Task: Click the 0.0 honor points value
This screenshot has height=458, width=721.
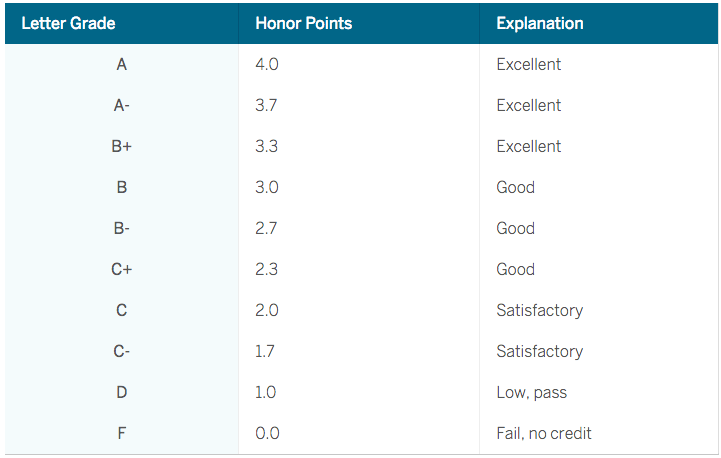Action: (267, 433)
